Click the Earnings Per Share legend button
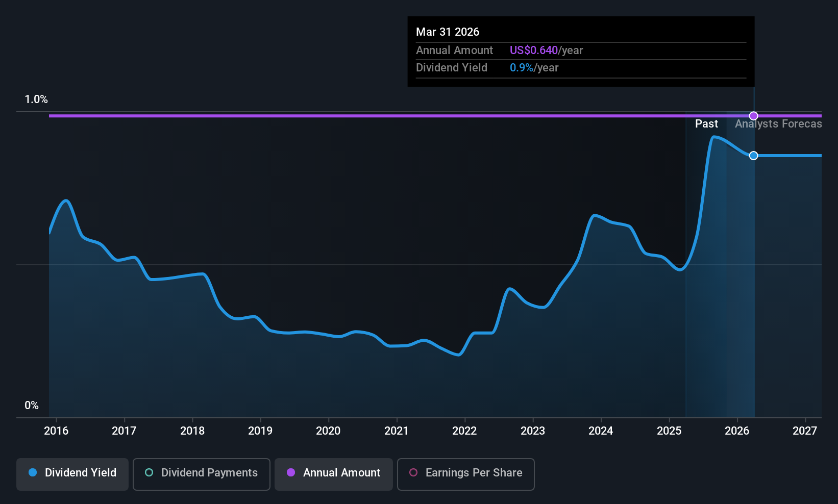The width and height of the screenshot is (838, 504). click(465, 473)
